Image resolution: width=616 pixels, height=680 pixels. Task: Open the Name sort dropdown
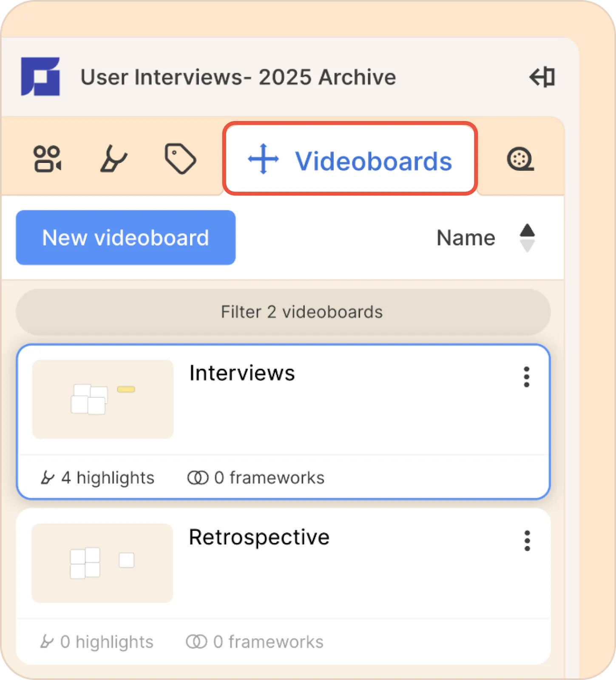[x=466, y=238]
